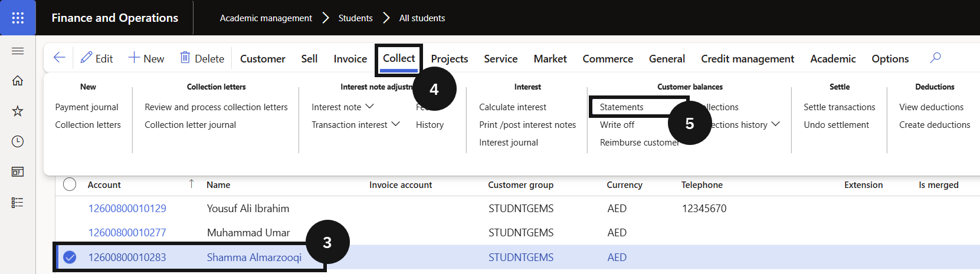The image size is (980, 274).
Task: Open Collection letter journal
Action: [x=190, y=125]
